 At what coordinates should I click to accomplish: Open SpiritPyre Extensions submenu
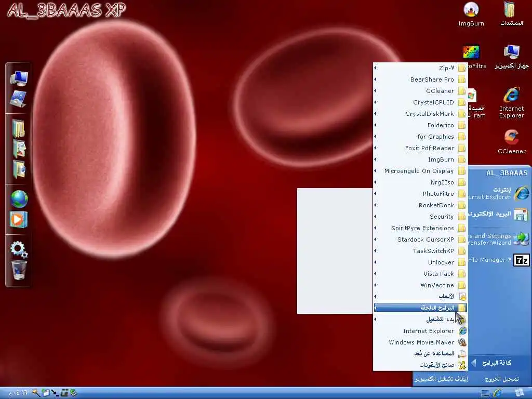pos(420,228)
